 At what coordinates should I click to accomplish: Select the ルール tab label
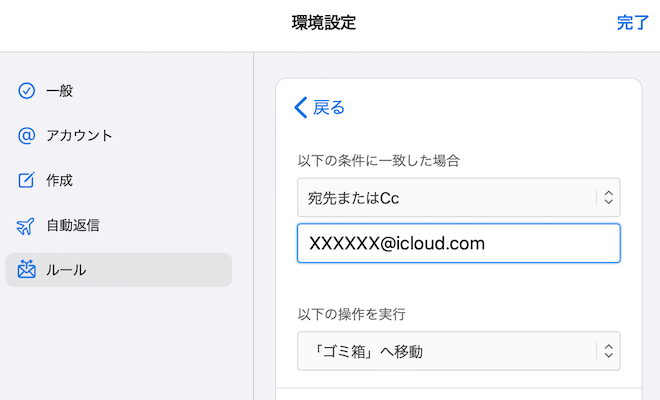point(66,270)
